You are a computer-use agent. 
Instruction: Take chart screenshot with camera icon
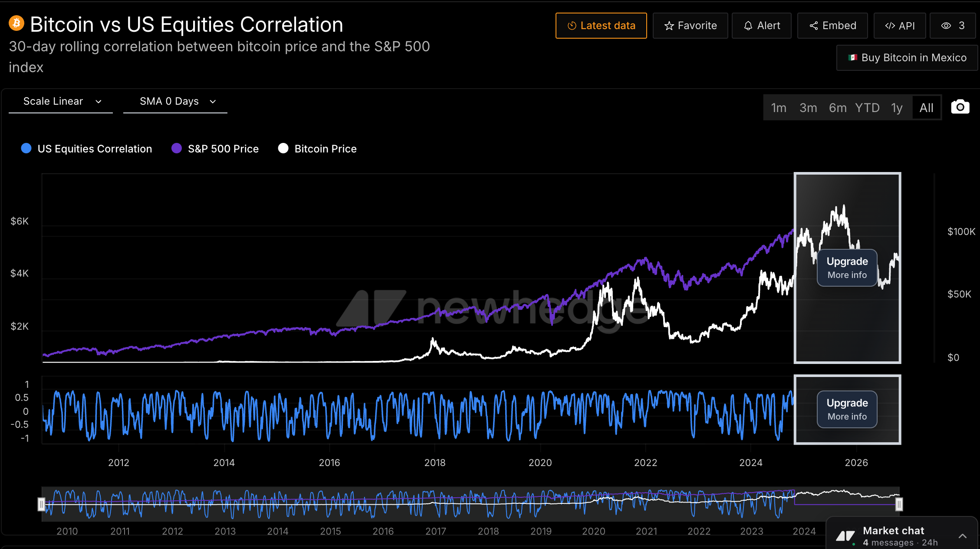coord(960,107)
